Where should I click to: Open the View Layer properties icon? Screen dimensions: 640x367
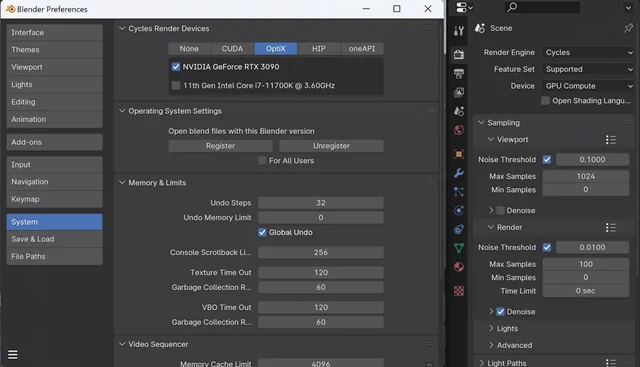coord(459,92)
